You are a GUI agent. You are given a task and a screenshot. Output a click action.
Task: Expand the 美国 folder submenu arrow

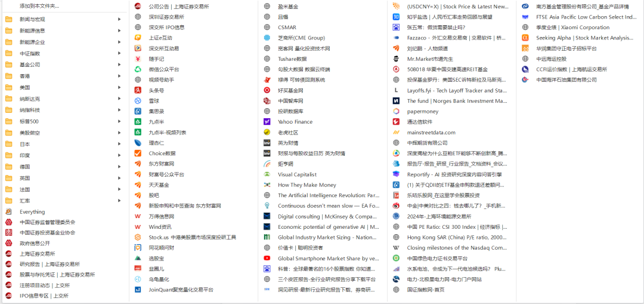coord(119,88)
